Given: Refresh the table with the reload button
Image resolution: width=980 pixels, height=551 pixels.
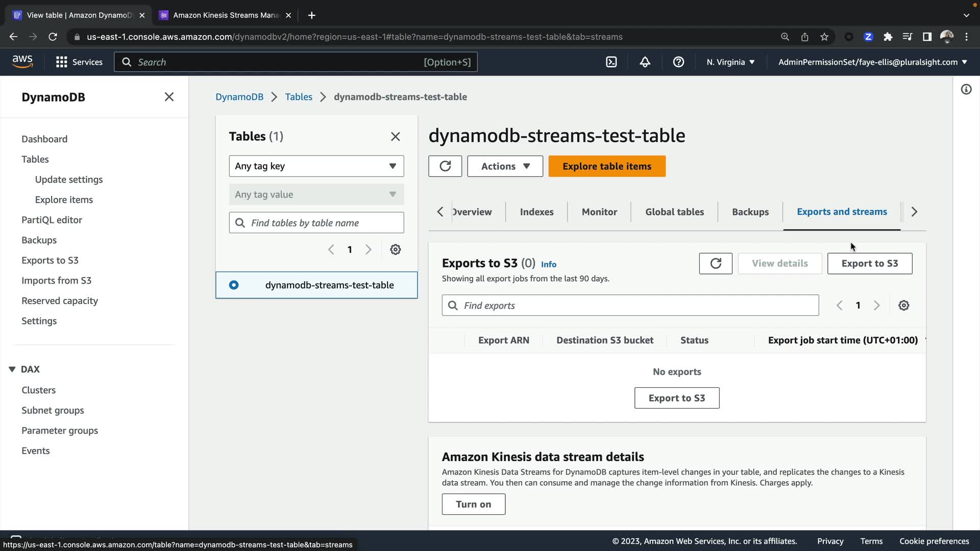Looking at the screenshot, I should click(x=445, y=166).
